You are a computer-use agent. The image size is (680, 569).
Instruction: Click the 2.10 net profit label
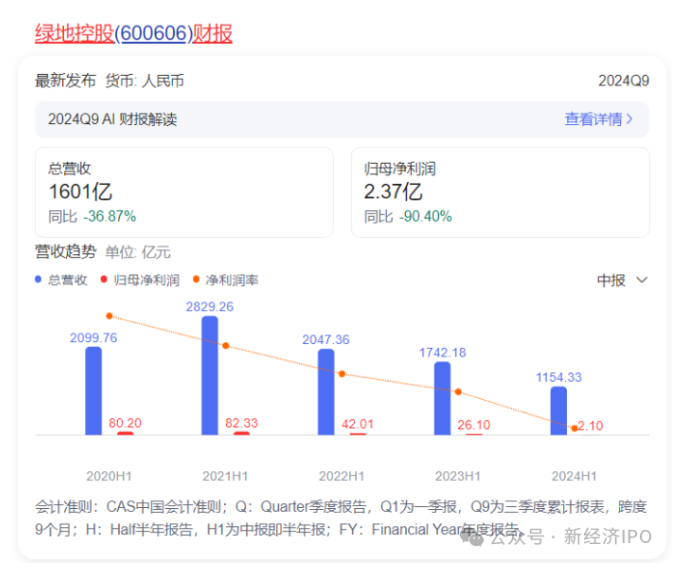(x=591, y=425)
